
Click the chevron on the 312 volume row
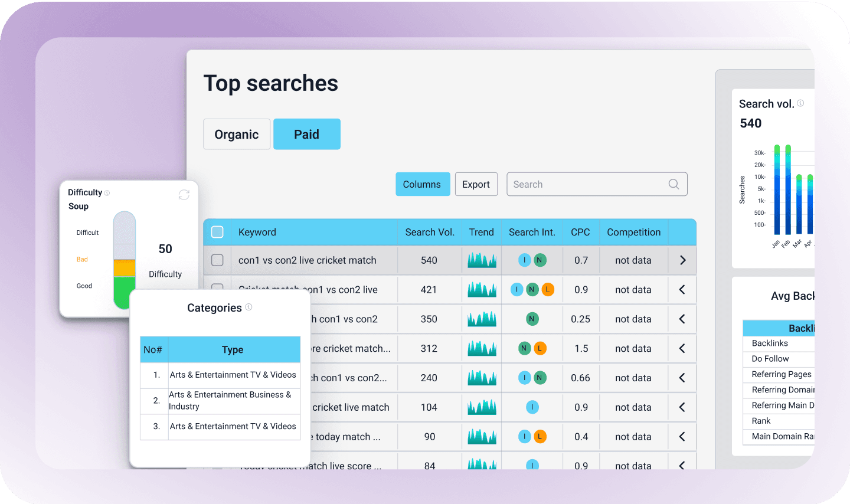click(x=682, y=349)
